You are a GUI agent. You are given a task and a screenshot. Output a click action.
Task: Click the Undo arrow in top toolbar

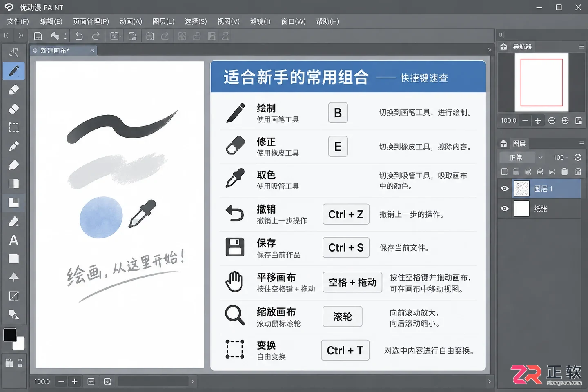(79, 36)
